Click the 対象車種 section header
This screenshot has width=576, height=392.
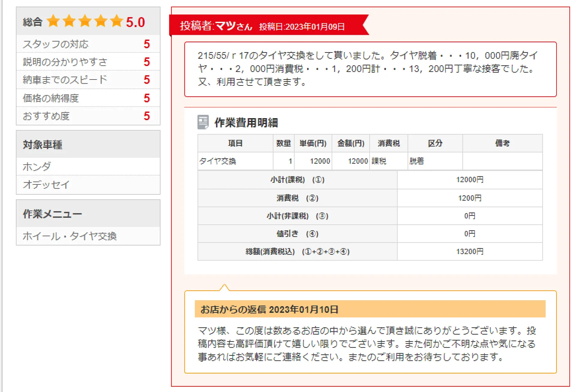[43, 145]
